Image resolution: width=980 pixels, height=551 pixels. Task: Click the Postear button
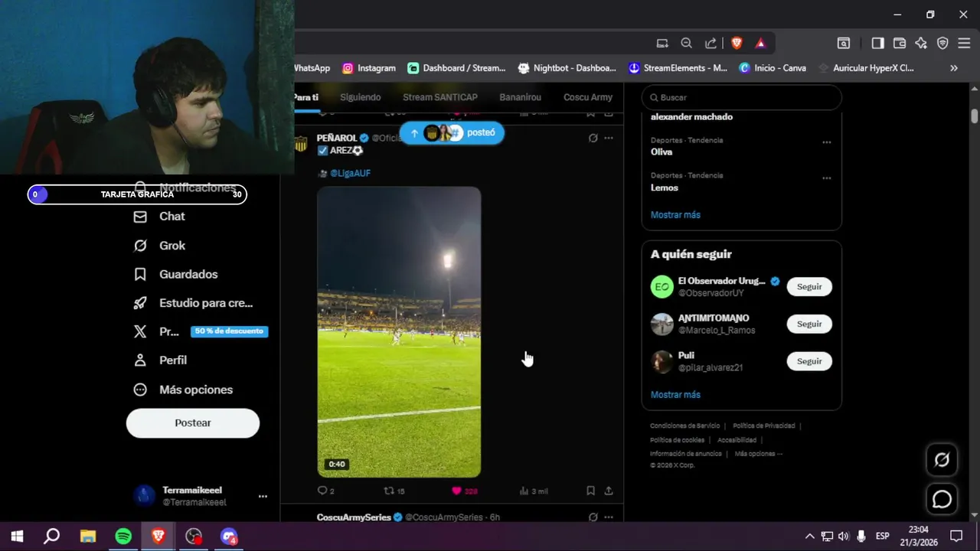(193, 423)
